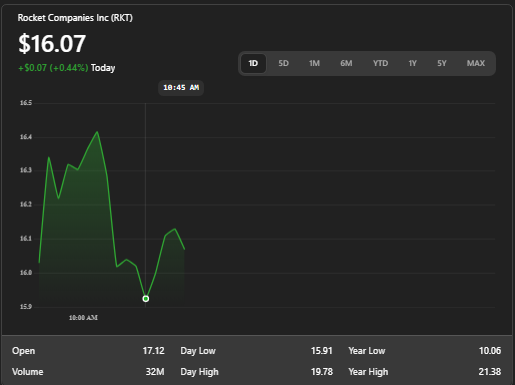The width and height of the screenshot is (515, 385).
Task: Click the Day Low value 15.91
Action: (x=322, y=351)
